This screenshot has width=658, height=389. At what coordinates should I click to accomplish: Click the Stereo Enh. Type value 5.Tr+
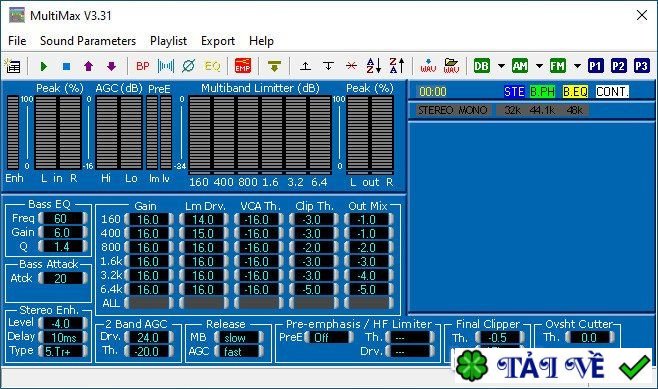[63, 351]
